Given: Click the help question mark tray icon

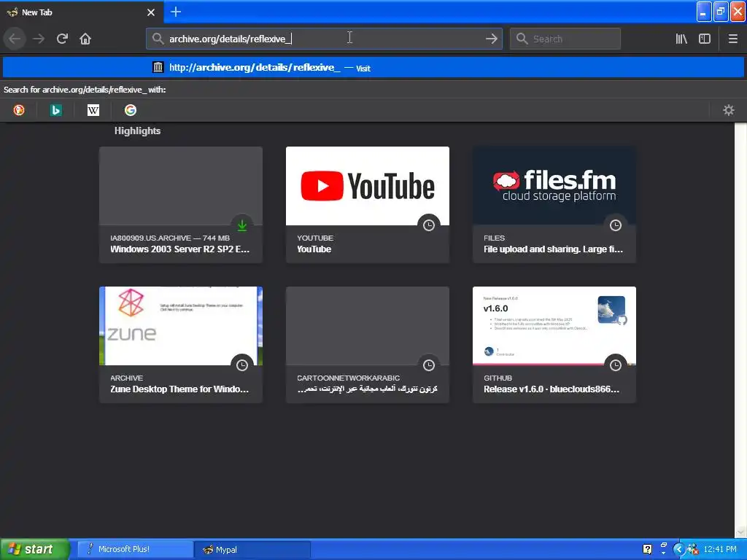Looking at the screenshot, I should point(647,549).
